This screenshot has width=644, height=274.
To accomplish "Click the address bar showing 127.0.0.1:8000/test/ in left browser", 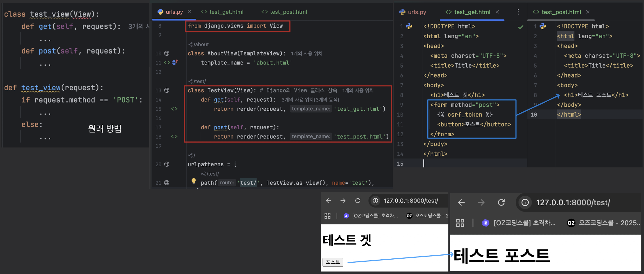I will click(411, 201).
